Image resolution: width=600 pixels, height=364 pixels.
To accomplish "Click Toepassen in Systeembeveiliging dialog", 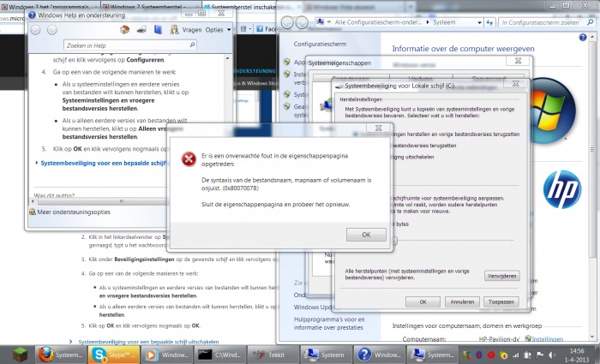I will pyautogui.click(x=501, y=302).
